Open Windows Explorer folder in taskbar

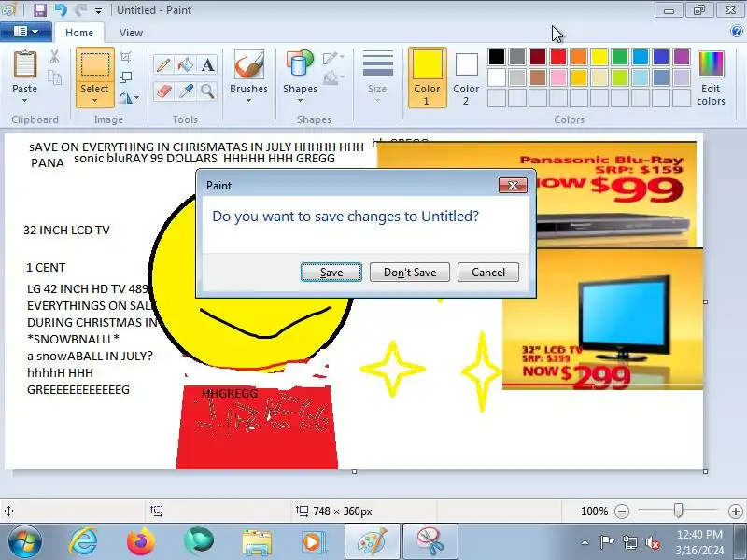pos(256,541)
